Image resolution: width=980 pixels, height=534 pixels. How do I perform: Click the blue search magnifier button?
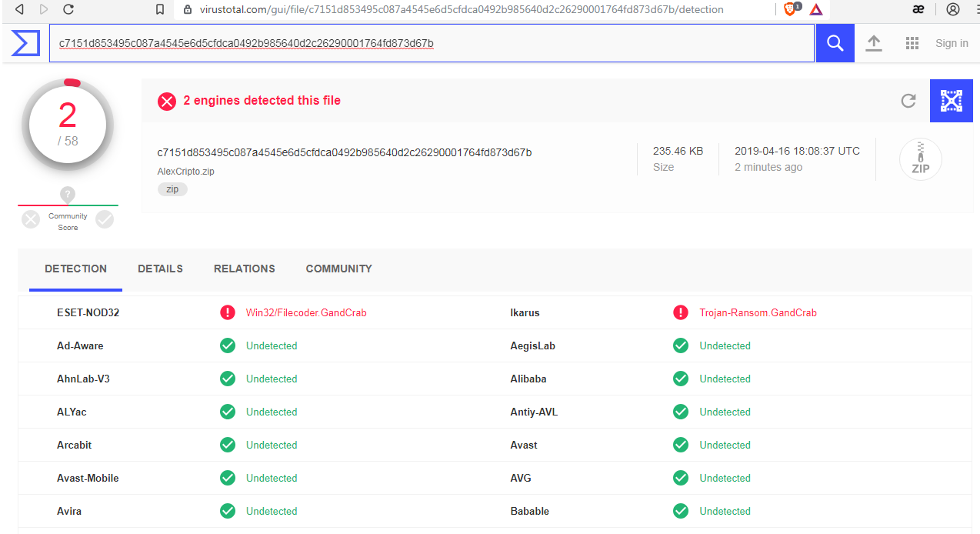coord(835,43)
